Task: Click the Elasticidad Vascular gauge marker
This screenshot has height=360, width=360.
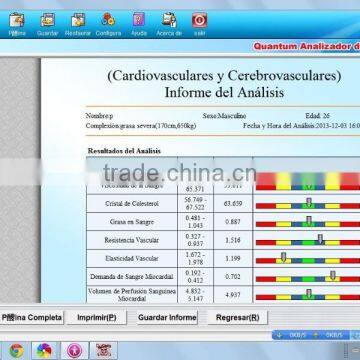Action: 283,257
